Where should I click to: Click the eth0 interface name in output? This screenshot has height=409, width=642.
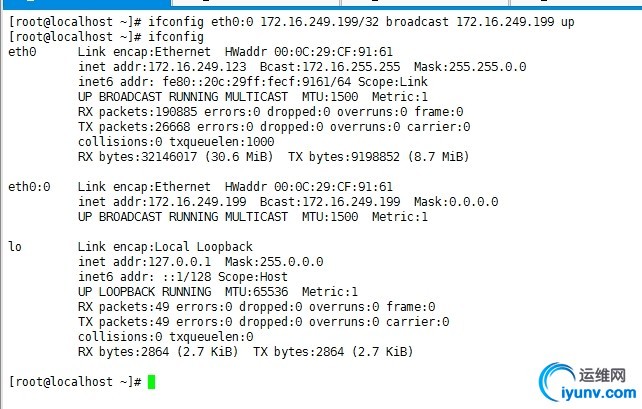pyautogui.click(x=22, y=52)
